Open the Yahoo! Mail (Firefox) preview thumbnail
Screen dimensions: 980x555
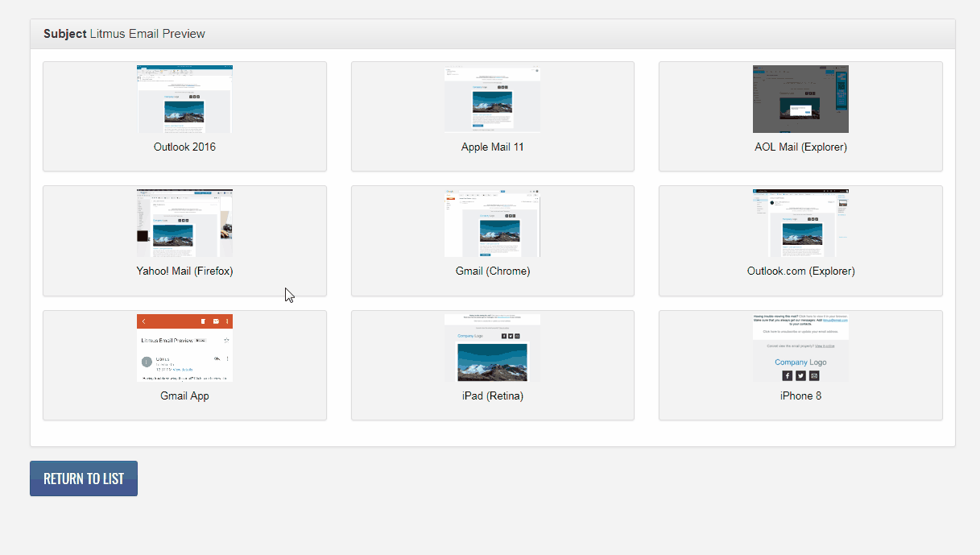click(x=184, y=223)
